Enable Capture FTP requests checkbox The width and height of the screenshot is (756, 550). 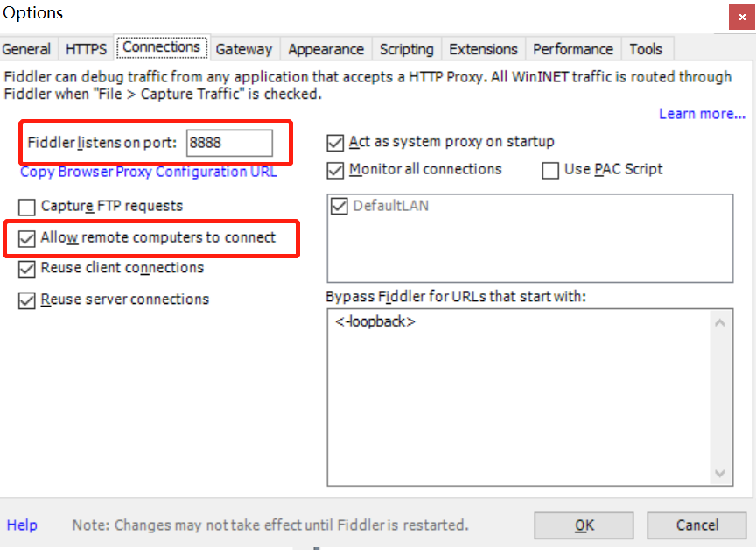pyautogui.click(x=27, y=207)
